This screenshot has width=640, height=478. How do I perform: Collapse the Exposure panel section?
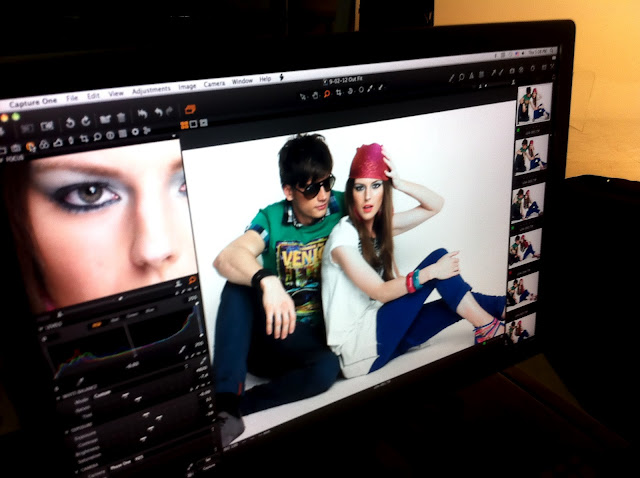67,431
